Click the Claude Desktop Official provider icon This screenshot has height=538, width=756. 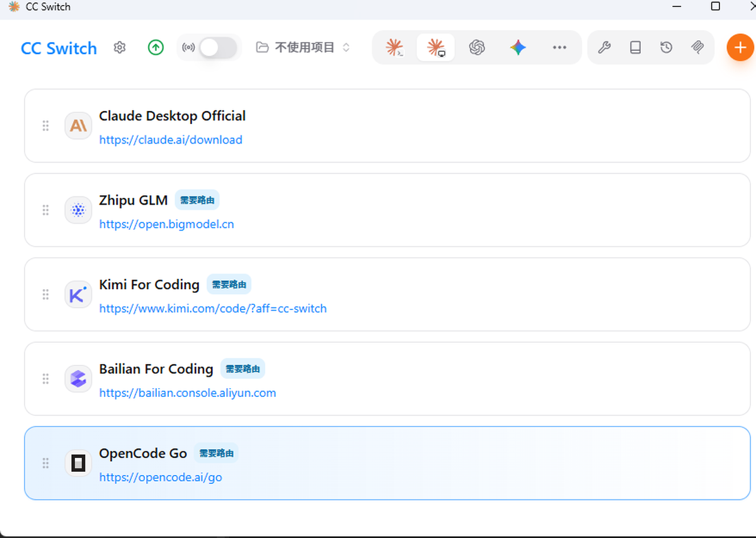[78, 126]
